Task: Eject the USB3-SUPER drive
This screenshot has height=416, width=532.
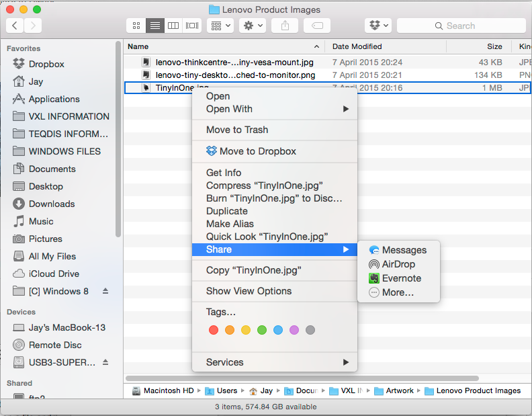Action: click(105, 362)
